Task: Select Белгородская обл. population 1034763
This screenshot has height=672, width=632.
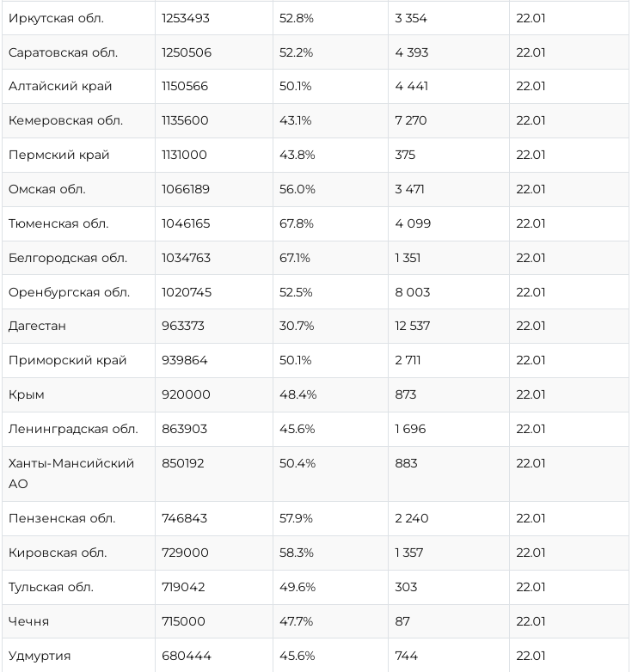Action: click(187, 258)
